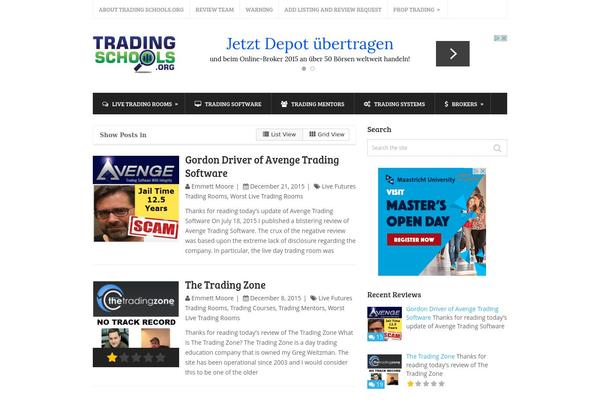This screenshot has width=600, height=400.
Task: Click star rating under Trading Zone recent review
Action: [x=426, y=384]
